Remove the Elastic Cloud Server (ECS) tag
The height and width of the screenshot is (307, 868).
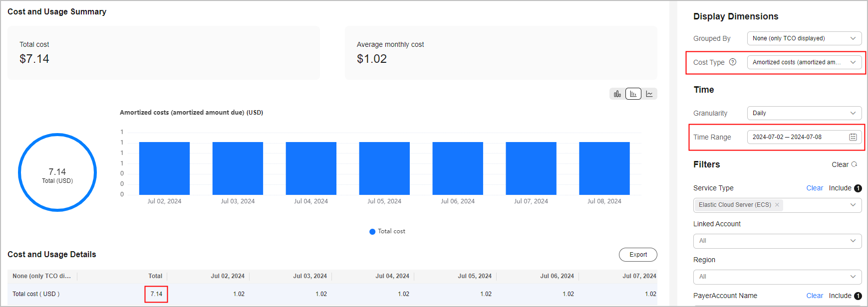pyautogui.click(x=777, y=205)
